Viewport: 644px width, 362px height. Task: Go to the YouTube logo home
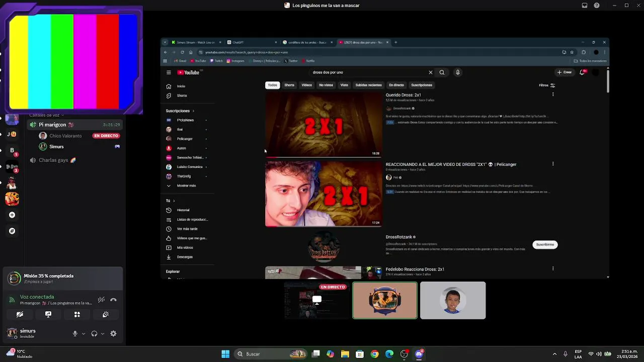pyautogui.click(x=188, y=72)
